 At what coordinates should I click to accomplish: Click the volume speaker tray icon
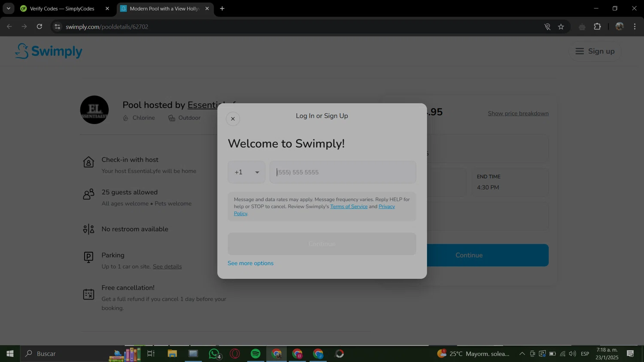[x=572, y=353]
